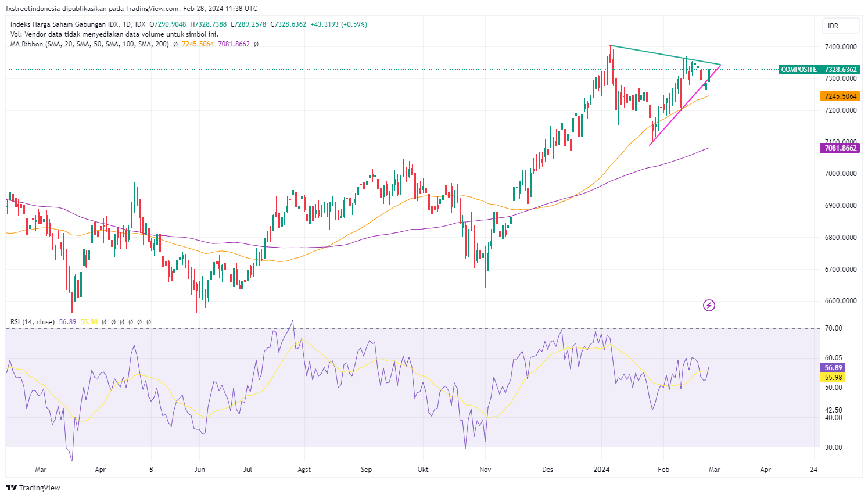This screenshot has height=498, width=868.
Task: Click the 6700.0000 price axis label
Action: [841, 270]
